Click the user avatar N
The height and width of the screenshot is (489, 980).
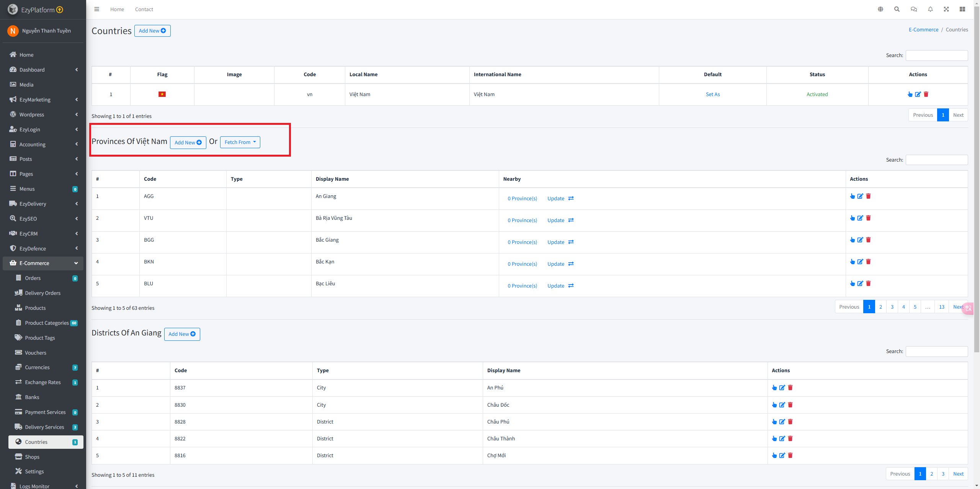click(x=13, y=31)
